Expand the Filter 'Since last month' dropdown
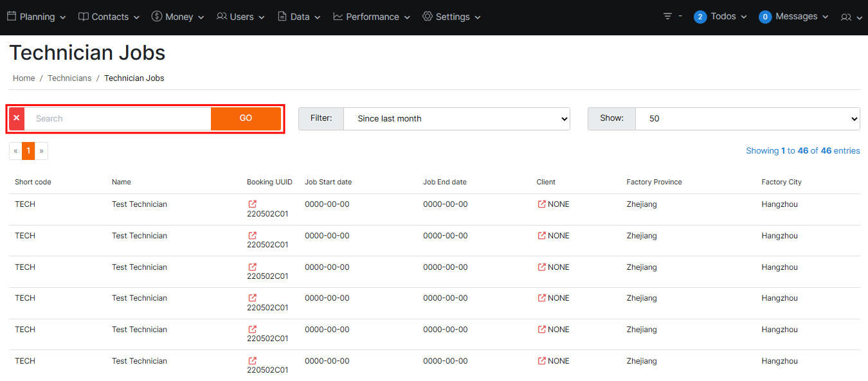868x381 pixels. (x=457, y=119)
